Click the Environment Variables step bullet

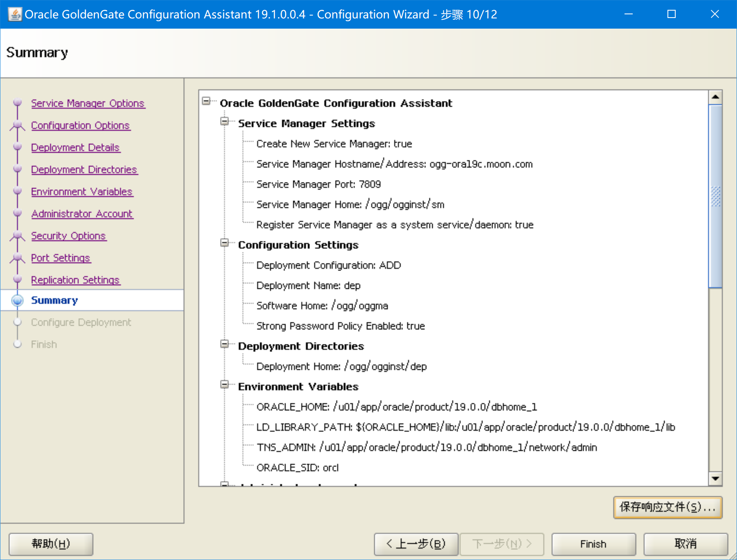tap(17, 191)
